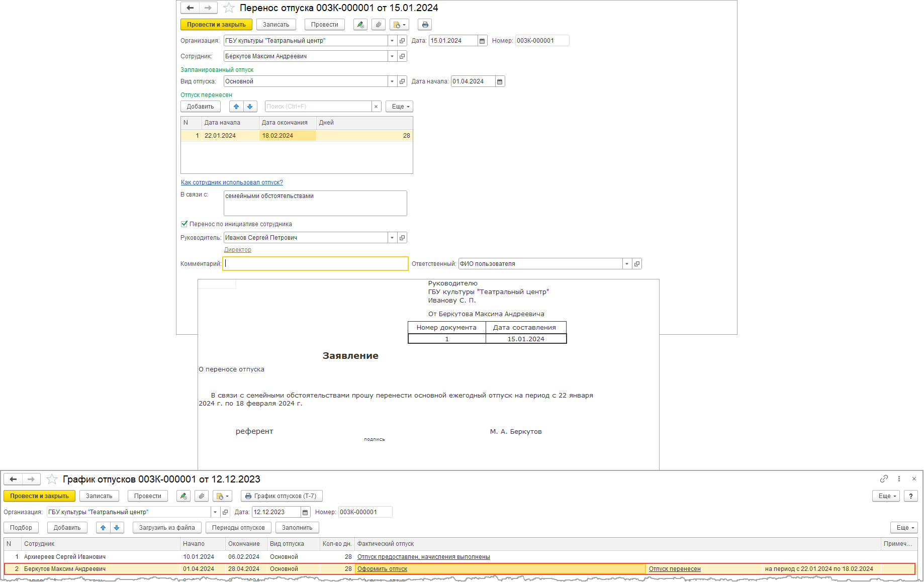Go back in График отпусков window

pos(13,479)
